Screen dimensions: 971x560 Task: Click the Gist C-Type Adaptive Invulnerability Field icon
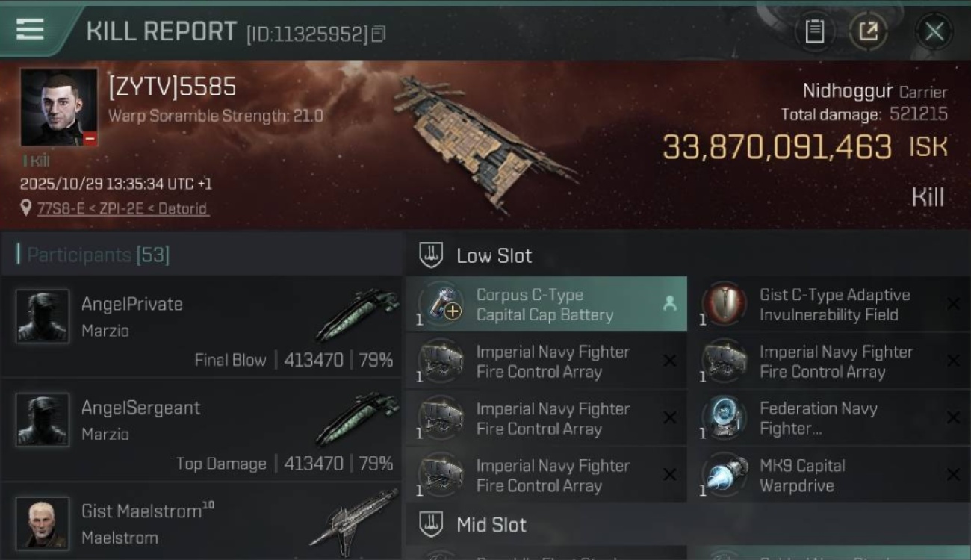pyautogui.click(x=724, y=305)
